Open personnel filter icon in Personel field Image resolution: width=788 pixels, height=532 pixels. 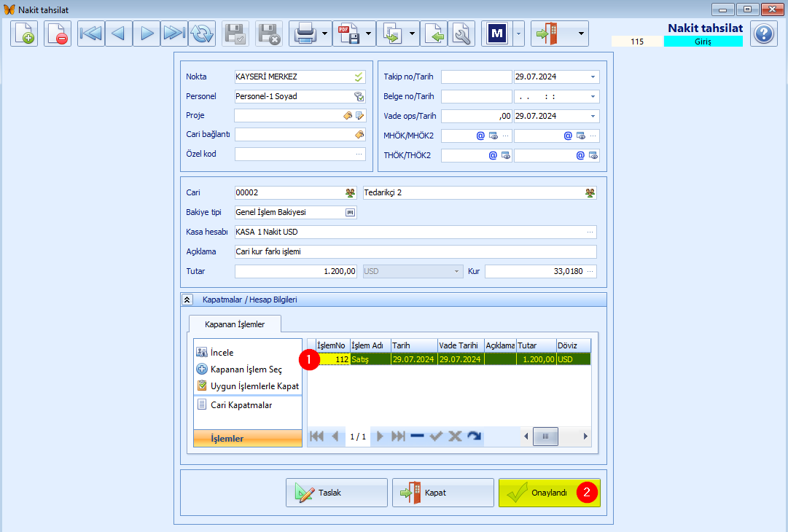tap(359, 96)
